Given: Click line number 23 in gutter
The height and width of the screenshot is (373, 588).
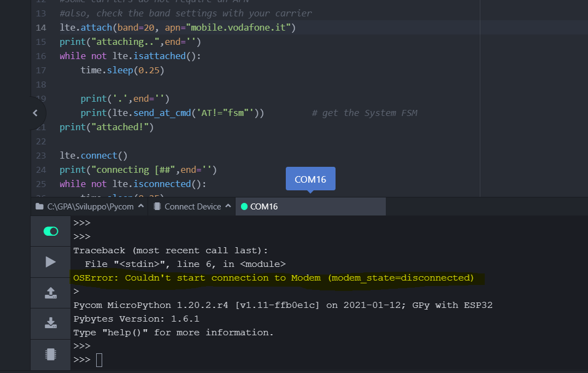Looking at the screenshot, I should [41, 156].
